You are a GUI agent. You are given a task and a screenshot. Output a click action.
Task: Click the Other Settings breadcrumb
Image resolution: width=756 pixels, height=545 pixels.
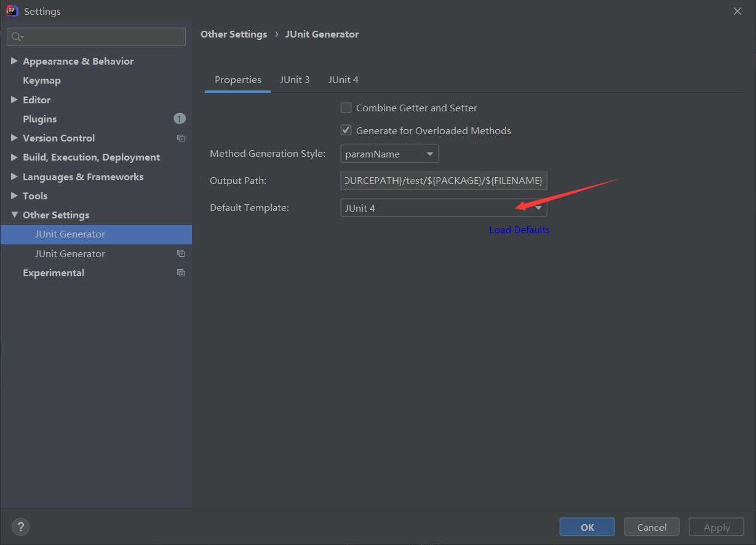coord(234,34)
